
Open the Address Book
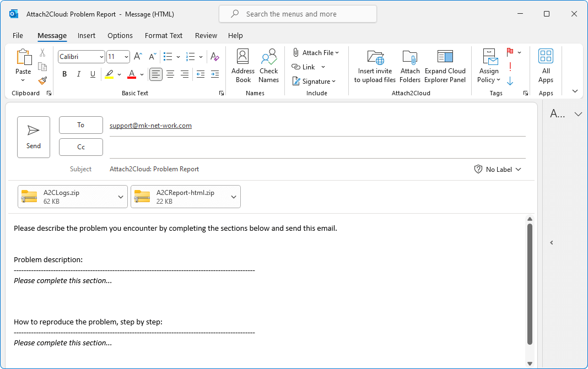[243, 66]
